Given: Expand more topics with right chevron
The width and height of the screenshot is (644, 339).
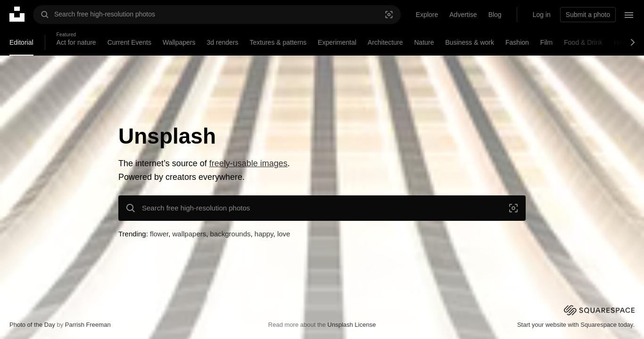Looking at the screenshot, I should [x=633, y=42].
